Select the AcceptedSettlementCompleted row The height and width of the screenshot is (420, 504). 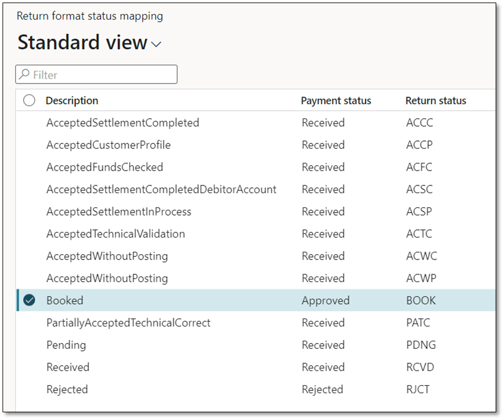click(123, 123)
